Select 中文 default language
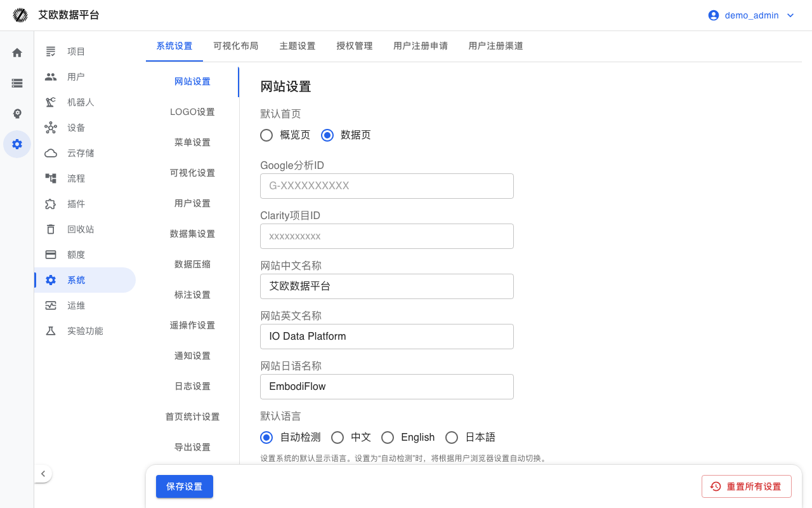 pos(337,437)
